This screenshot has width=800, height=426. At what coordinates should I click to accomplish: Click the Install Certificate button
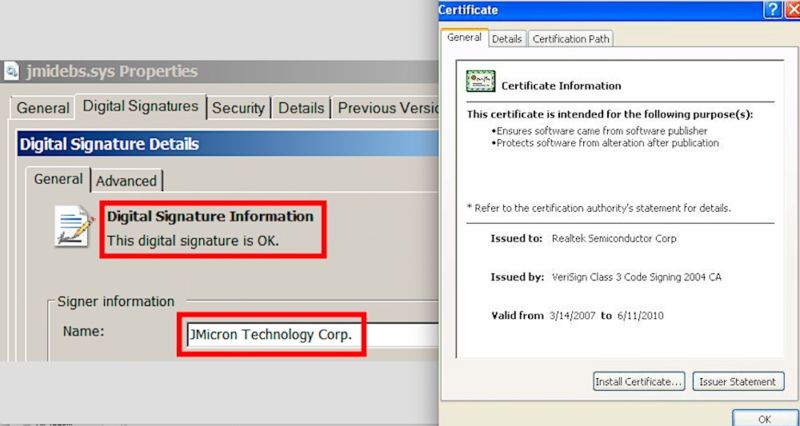639,382
